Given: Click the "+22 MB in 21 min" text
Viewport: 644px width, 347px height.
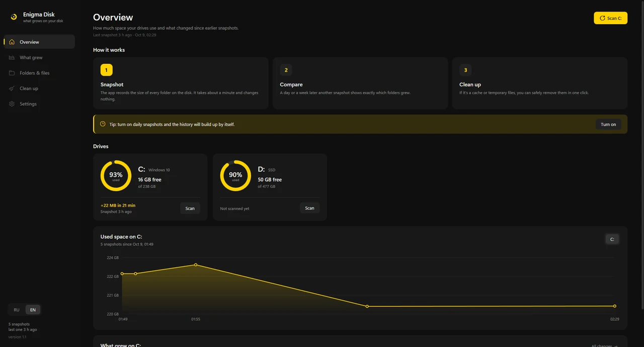Looking at the screenshot, I should tap(118, 205).
